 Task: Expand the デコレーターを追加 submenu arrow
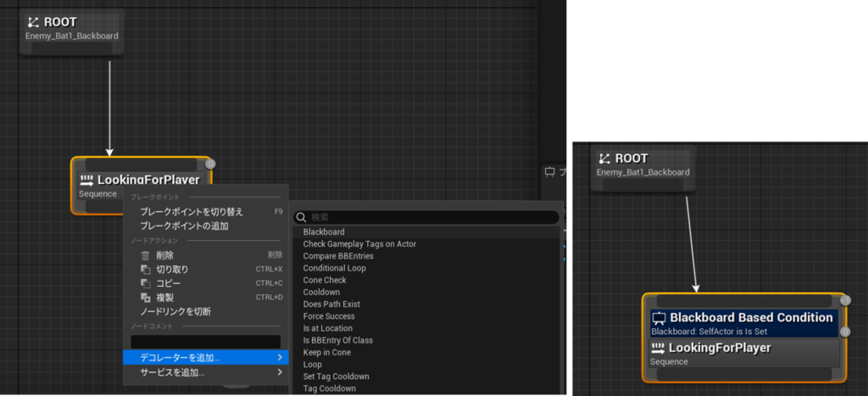pos(280,358)
